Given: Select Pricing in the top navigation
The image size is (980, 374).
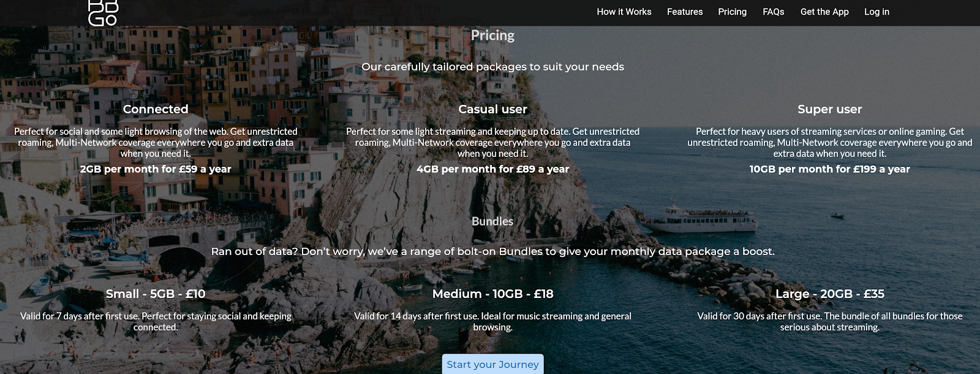Looking at the screenshot, I should pyautogui.click(x=732, y=12).
